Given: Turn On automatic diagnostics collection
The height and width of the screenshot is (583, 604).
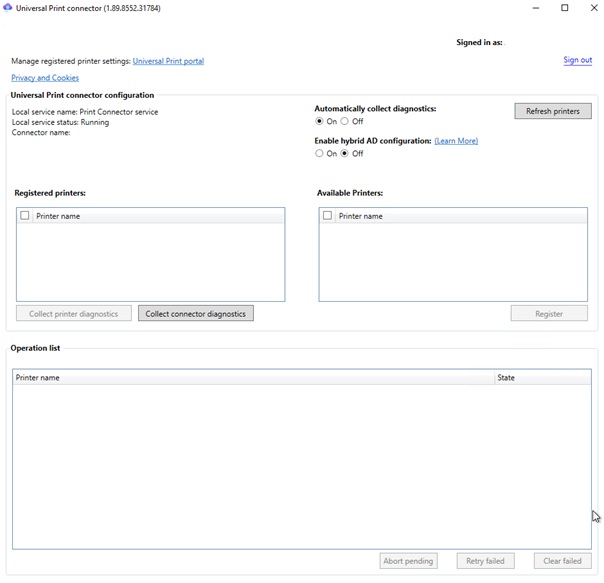Looking at the screenshot, I should [x=319, y=121].
